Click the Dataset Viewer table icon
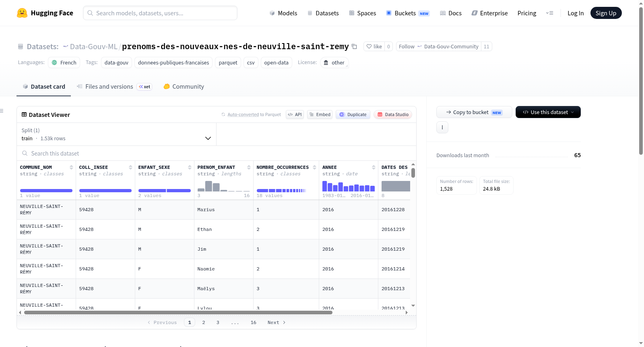 point(24,114)
